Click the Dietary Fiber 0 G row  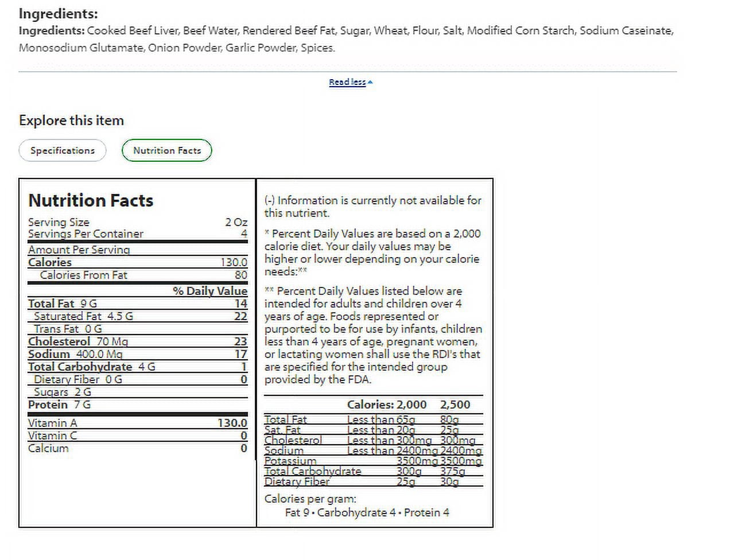138,379
